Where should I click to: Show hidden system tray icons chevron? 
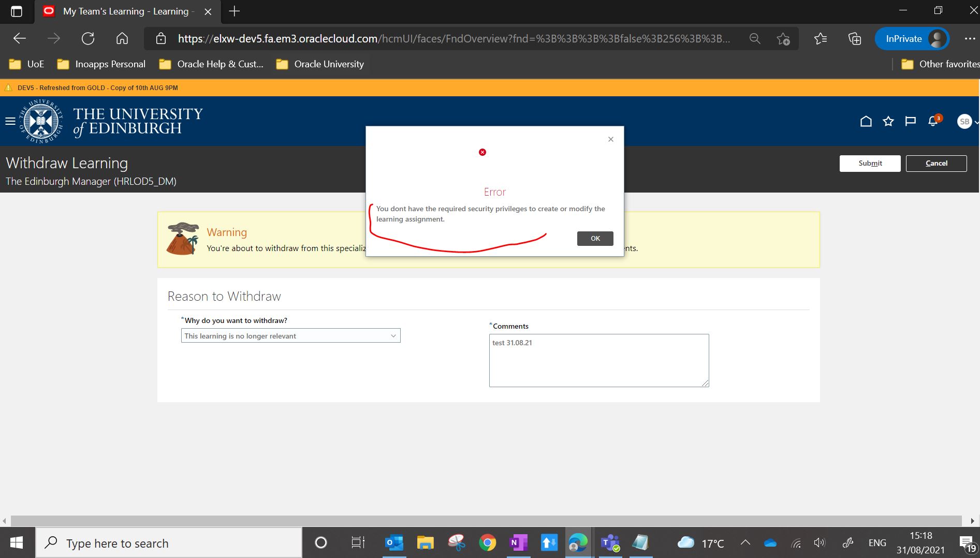point(745,542)
